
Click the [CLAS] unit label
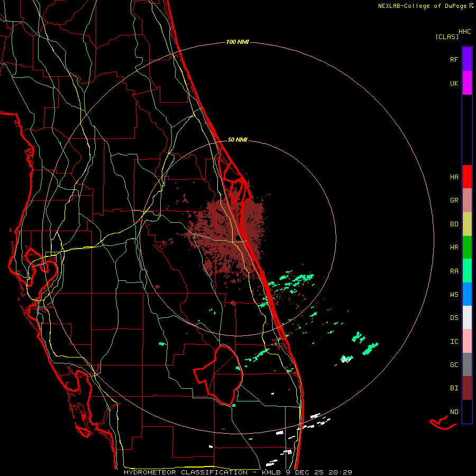[447, 36]
